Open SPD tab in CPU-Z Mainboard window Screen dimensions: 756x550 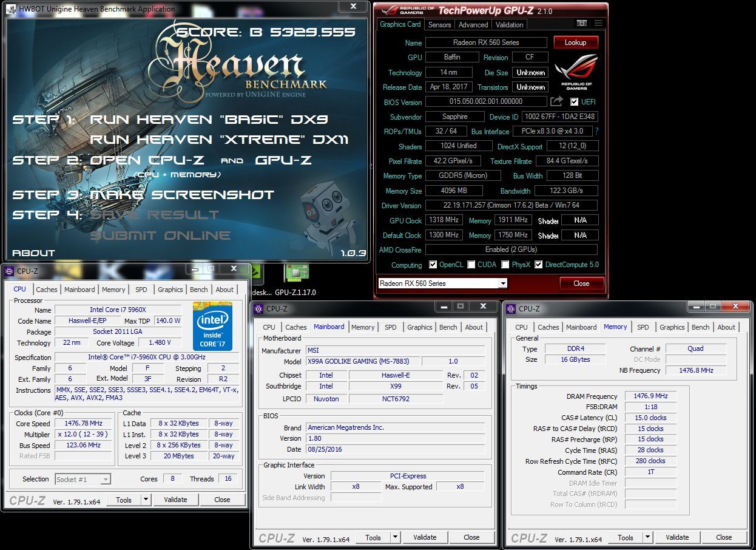[391, 327]
